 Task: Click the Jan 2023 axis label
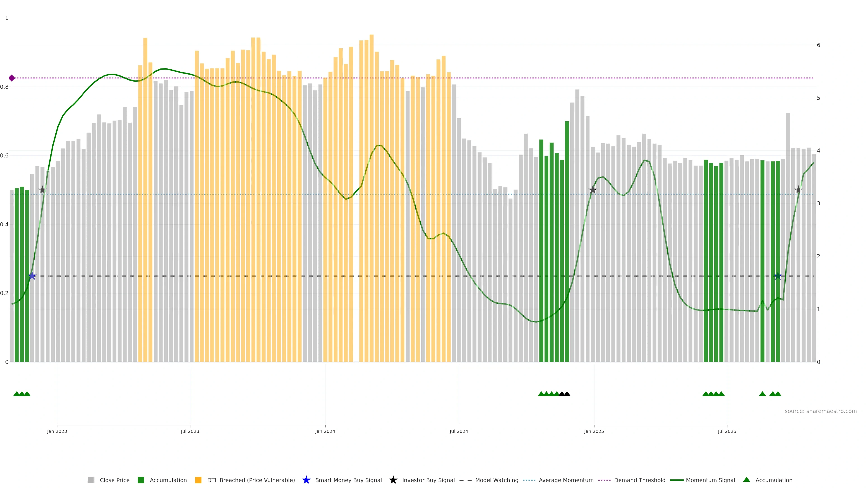tap(57, 431)
